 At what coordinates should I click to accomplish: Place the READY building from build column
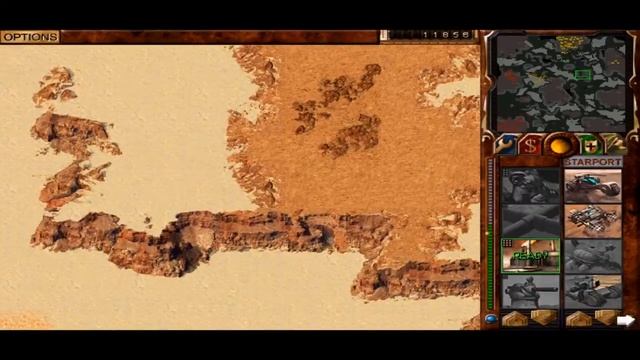[x=530, y=256]
